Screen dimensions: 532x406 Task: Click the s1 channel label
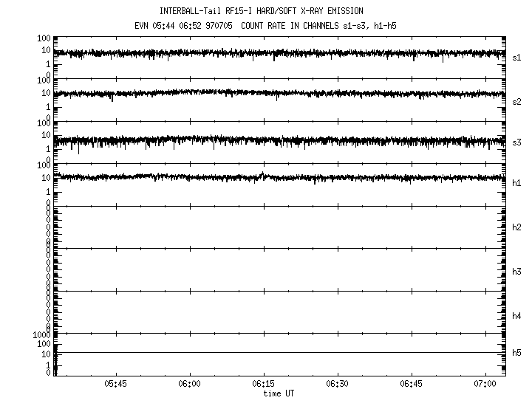point(517,58)
